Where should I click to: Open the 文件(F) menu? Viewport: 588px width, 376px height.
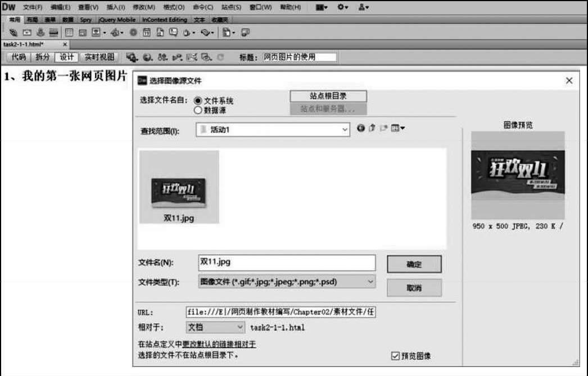[33, 7]
